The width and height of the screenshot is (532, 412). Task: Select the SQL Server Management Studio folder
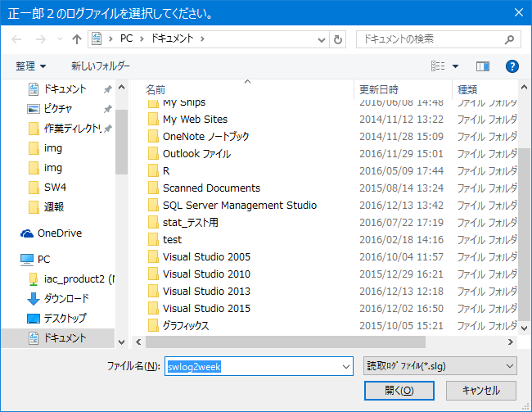(240, 205)
